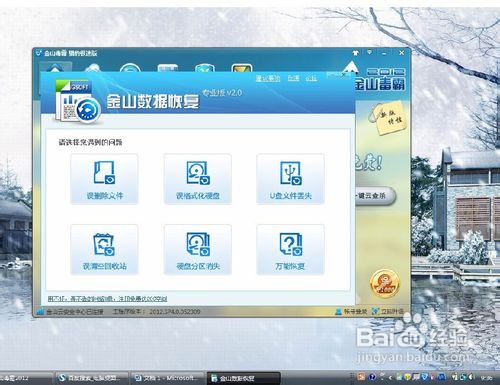The image size is (500, 385).
Task: Click the volume icon in system tray
Action: pyautogui.click(x=471, y=377)
